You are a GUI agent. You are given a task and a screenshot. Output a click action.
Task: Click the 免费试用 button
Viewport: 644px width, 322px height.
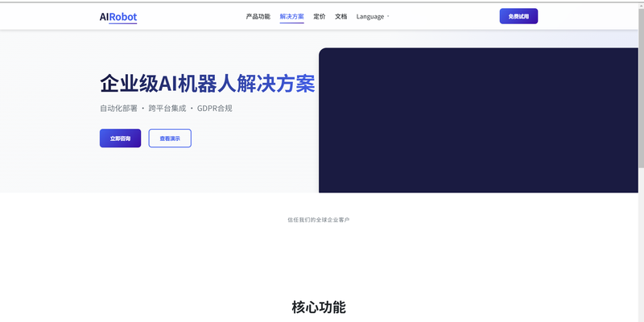(x=518, y=16)
